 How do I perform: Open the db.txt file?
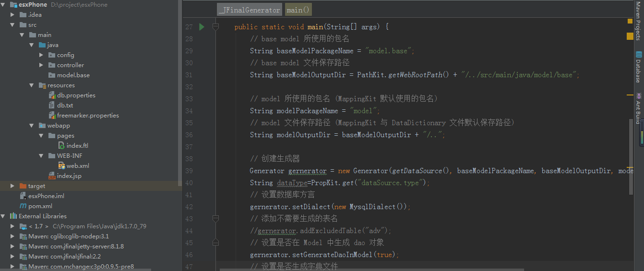click(x=65, y=105)
